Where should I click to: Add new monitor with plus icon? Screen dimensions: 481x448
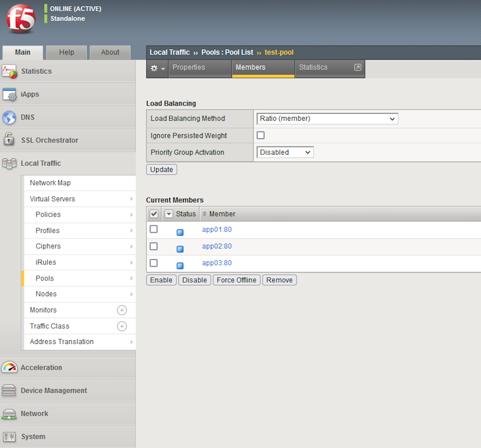[122, 310]
